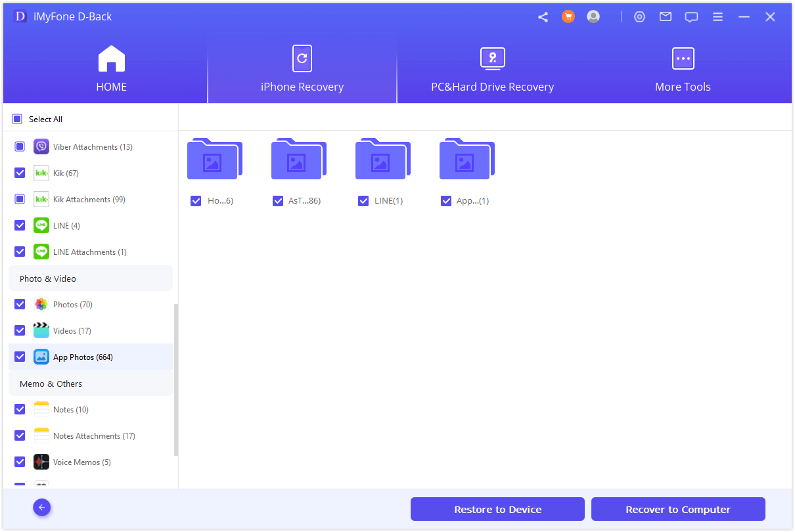Image resolution: width=795 pixels, height=532 pixels.
Task: Toggle the Select All checkbox
Action: pos(17,119)
